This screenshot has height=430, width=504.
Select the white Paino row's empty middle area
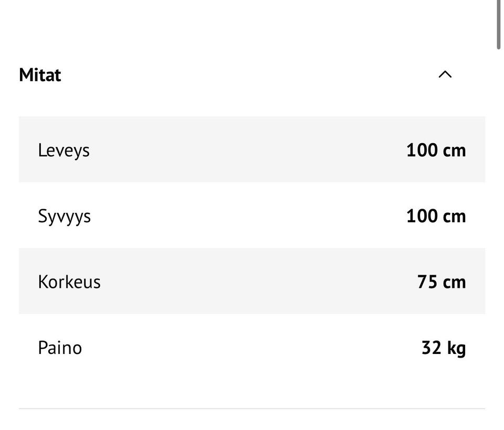click(x=247, y=347)
